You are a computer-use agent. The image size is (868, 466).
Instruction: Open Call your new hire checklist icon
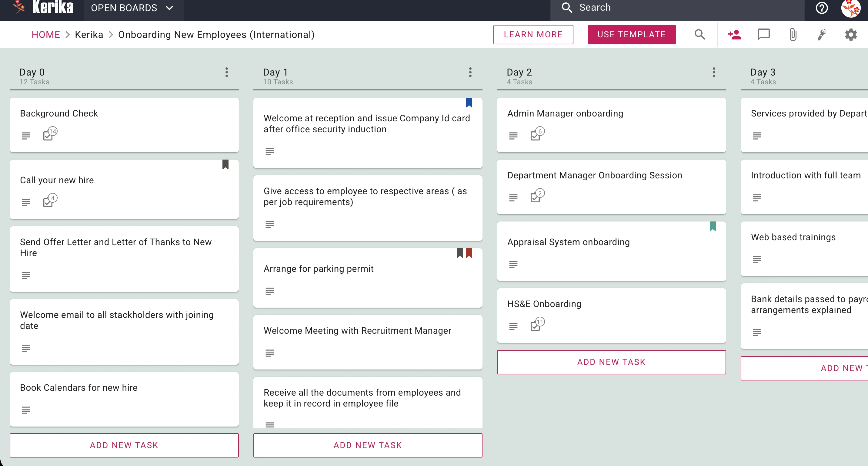coord(50,200)
